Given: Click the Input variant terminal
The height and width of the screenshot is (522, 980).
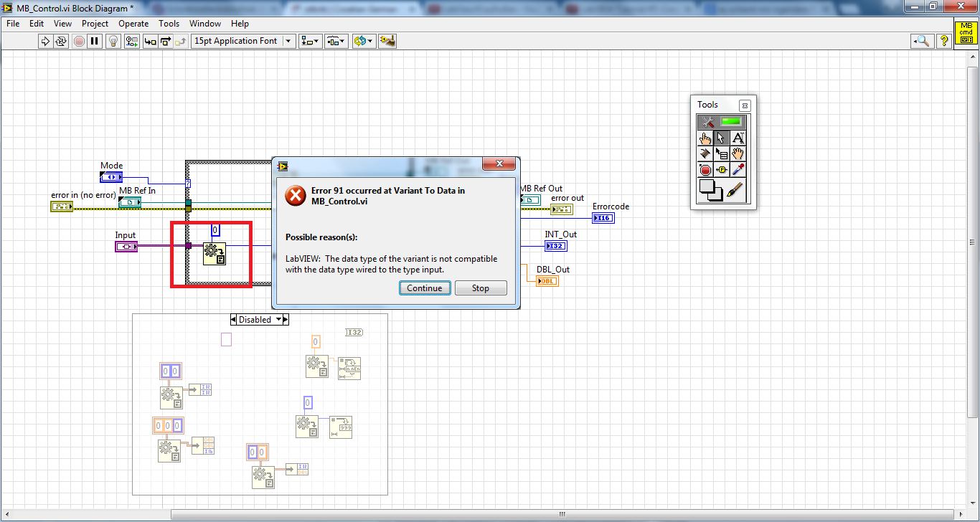Looking at the screenshot, I should tap(126, 247).
